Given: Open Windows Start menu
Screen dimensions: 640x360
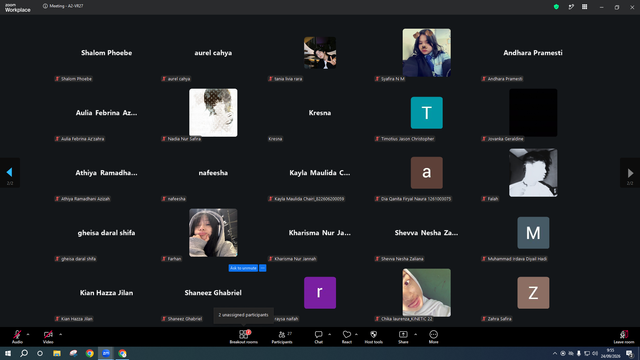Looking at the screenshot, I should click(x=8, y=353).
